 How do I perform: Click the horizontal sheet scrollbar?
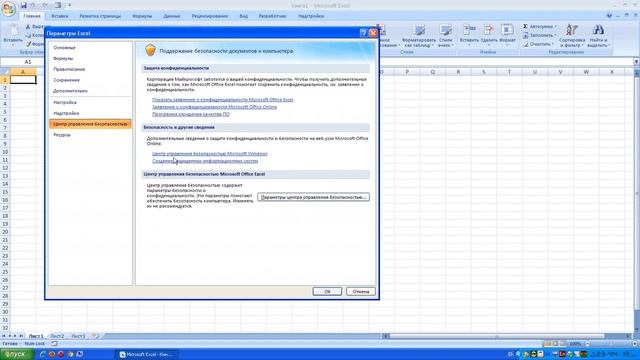pos(507,336)
